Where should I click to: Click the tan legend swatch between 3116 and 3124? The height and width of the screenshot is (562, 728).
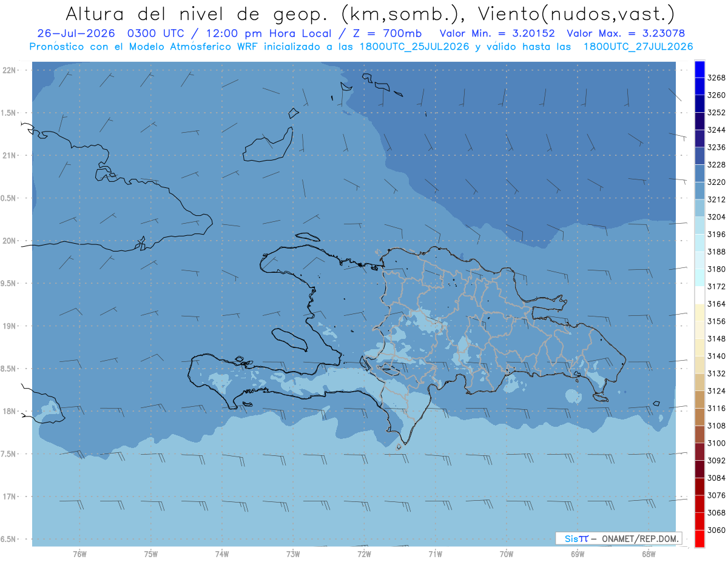[x=699, y=400]
